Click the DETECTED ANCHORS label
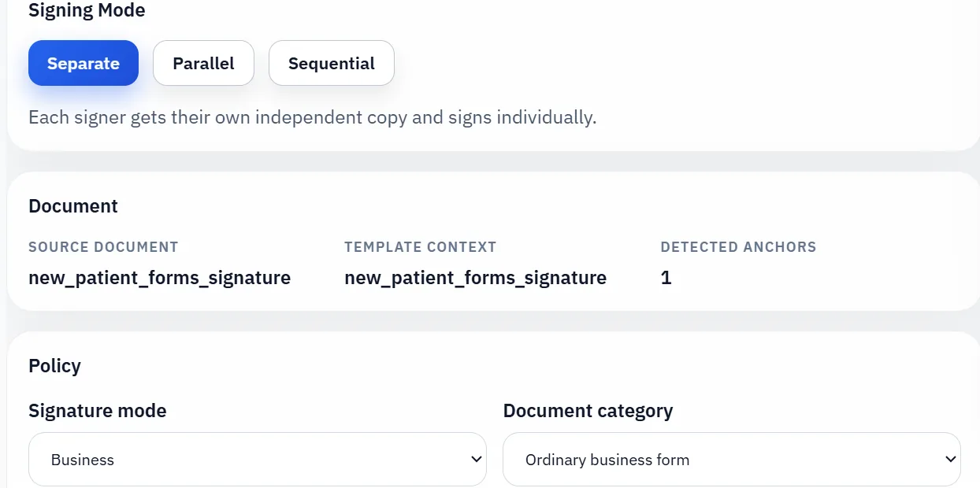 (738, 247)
